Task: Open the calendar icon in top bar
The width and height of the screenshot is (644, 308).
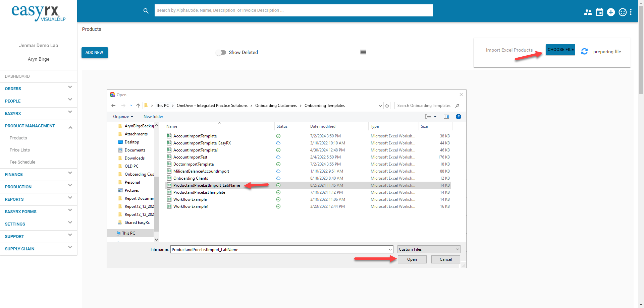Action: 599,12
